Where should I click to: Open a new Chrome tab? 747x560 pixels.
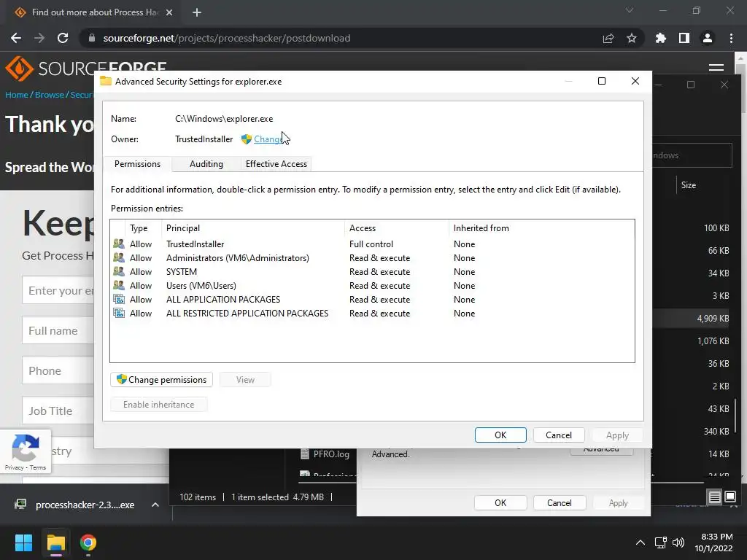point(197,12)
